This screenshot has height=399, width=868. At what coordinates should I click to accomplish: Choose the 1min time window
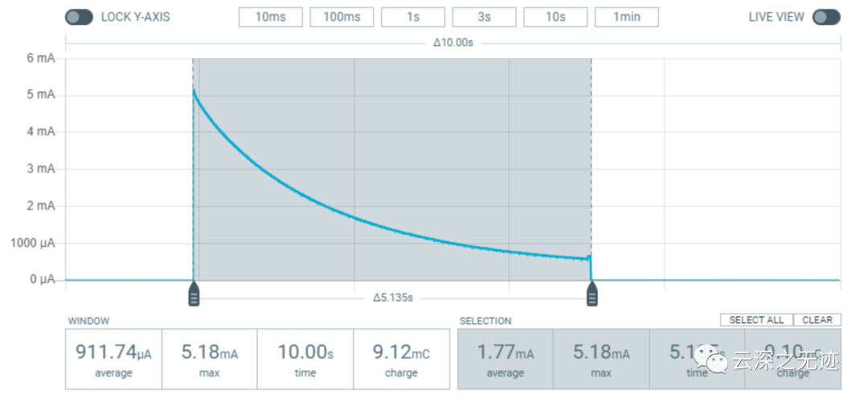[x=626, y=17]
